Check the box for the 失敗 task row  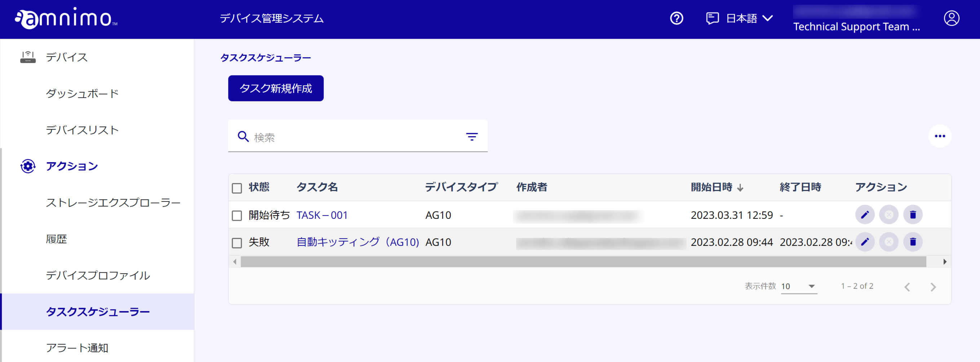[237, 243]
